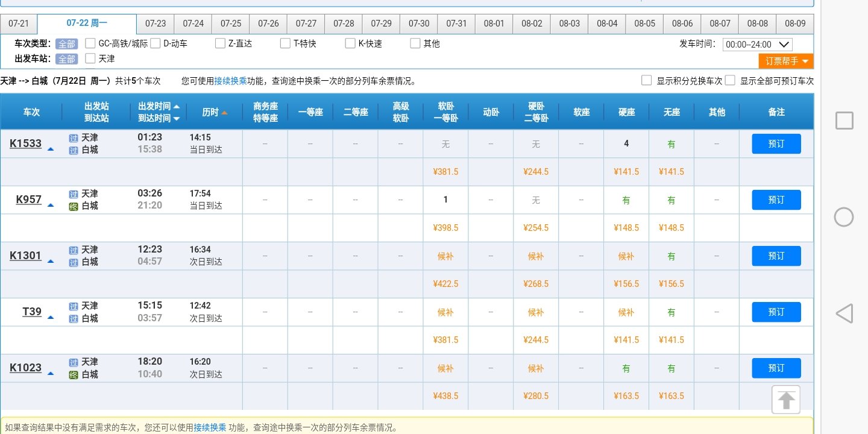Screen dimensions: 868x434
Task: Book train K1023 with 预订
Action: coord(776,368)
